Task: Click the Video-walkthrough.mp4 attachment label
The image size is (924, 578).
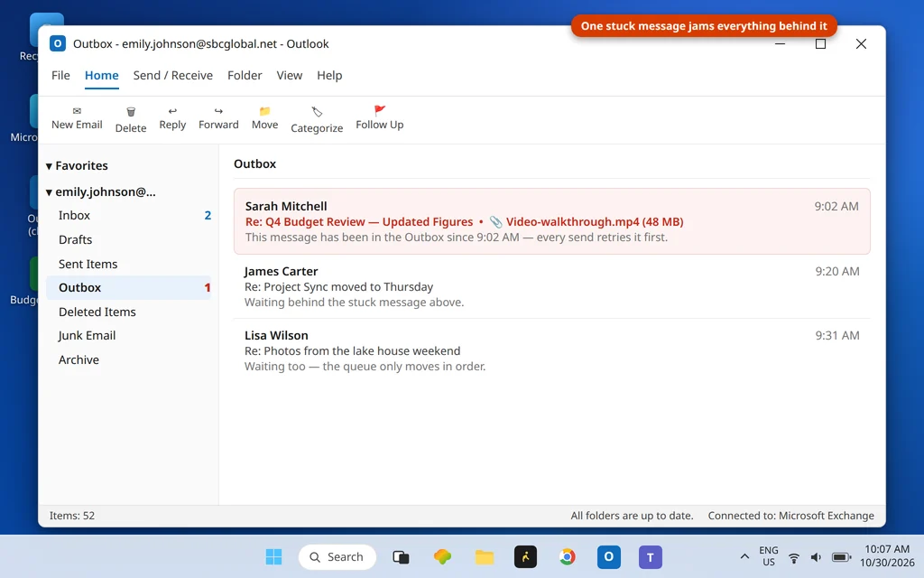Action: [x=595, y=222]
